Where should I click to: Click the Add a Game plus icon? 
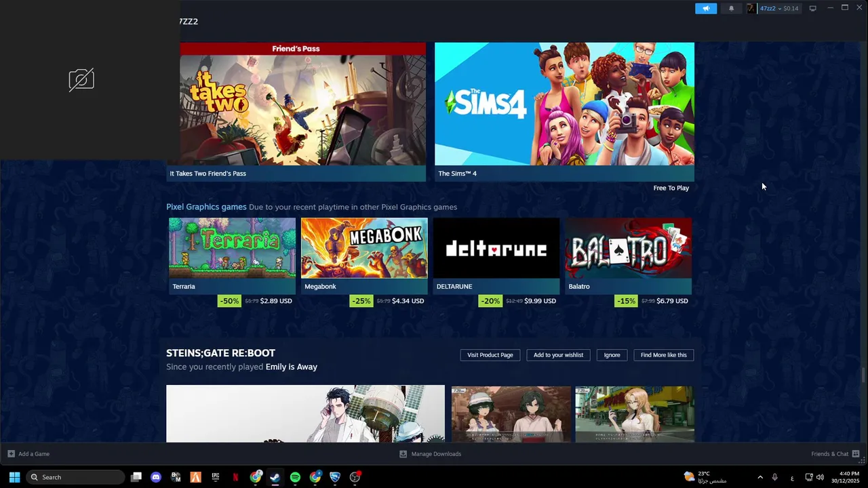pyautogui.click(x=11, y=453)
